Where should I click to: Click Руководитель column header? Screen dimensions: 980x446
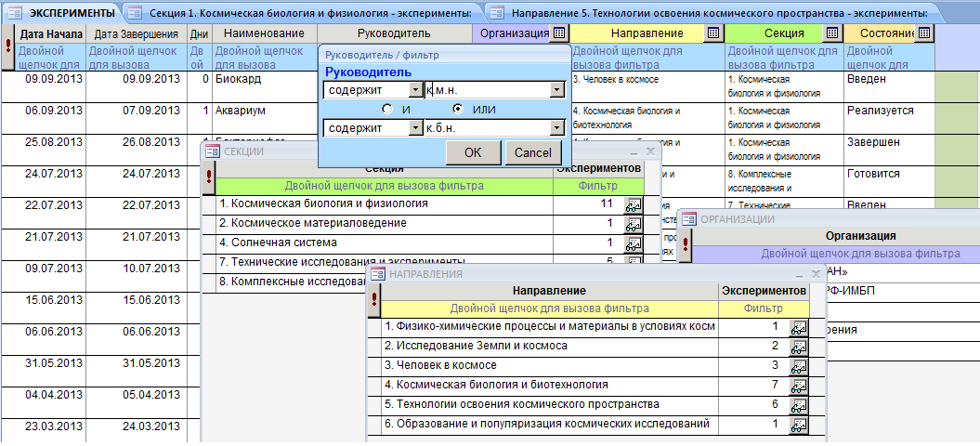coord(395,33)
